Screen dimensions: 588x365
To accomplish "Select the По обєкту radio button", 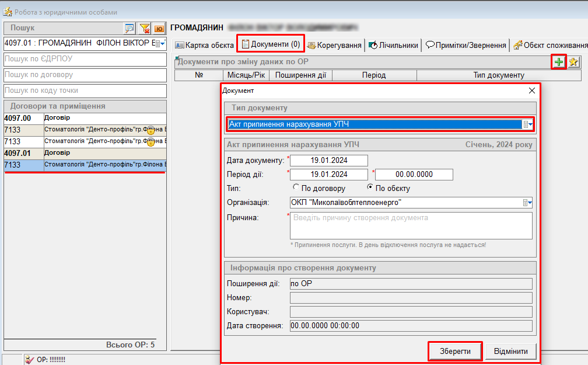I will click(370, 188).
